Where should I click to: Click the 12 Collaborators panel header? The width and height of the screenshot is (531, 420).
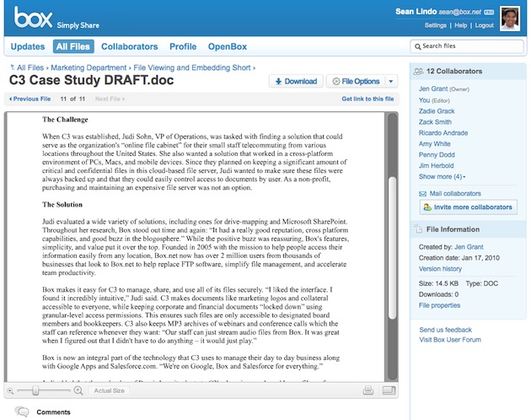(x=468, y=71)
